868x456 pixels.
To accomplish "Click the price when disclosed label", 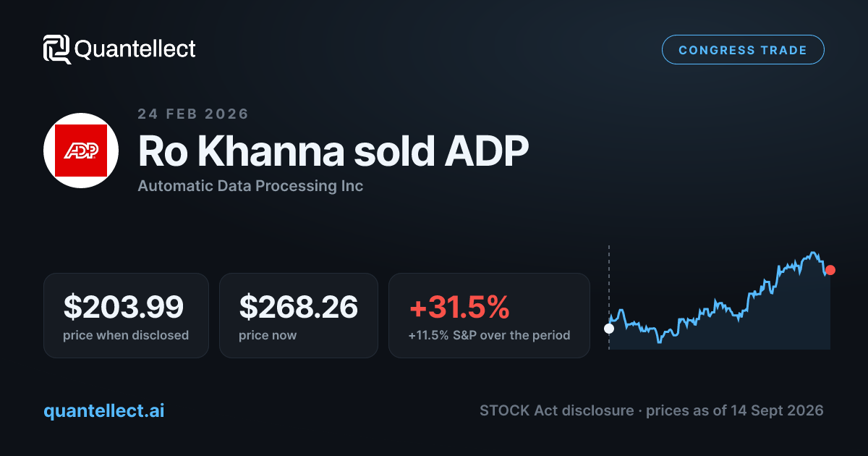I will pyautogui.click(x=126, y=335).
